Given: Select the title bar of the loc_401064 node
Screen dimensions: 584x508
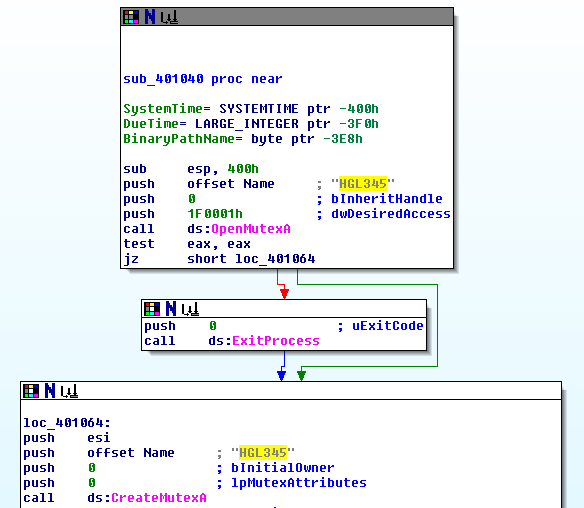Looking at the screenshot, I should point(291,391).
